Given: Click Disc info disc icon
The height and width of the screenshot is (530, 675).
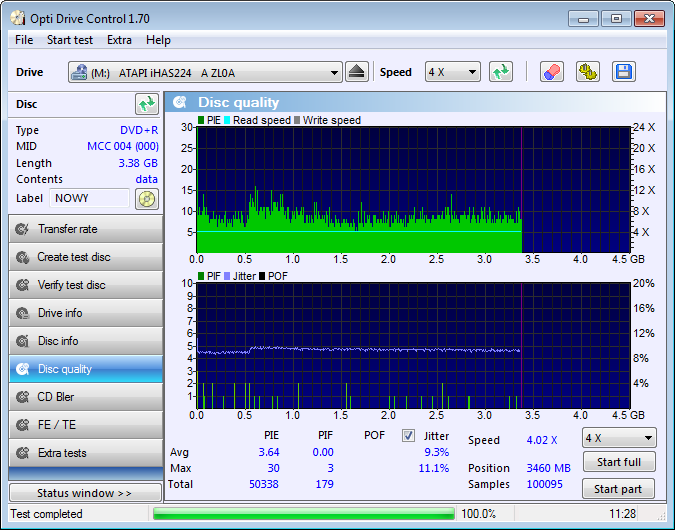Looking at the screenshot, I should [x=22, y=341].
